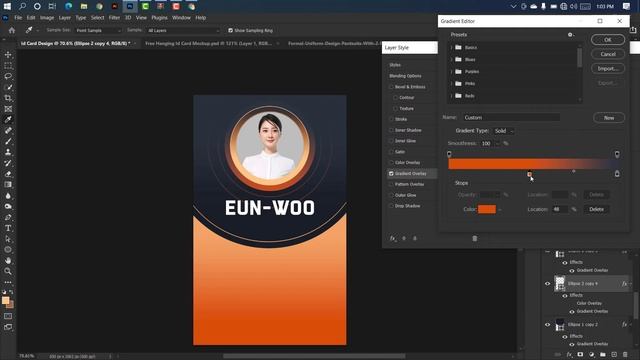Screen dimensions: 640x360
Task: Open the Sample All Layers dropdown
Action: [183, 31]
